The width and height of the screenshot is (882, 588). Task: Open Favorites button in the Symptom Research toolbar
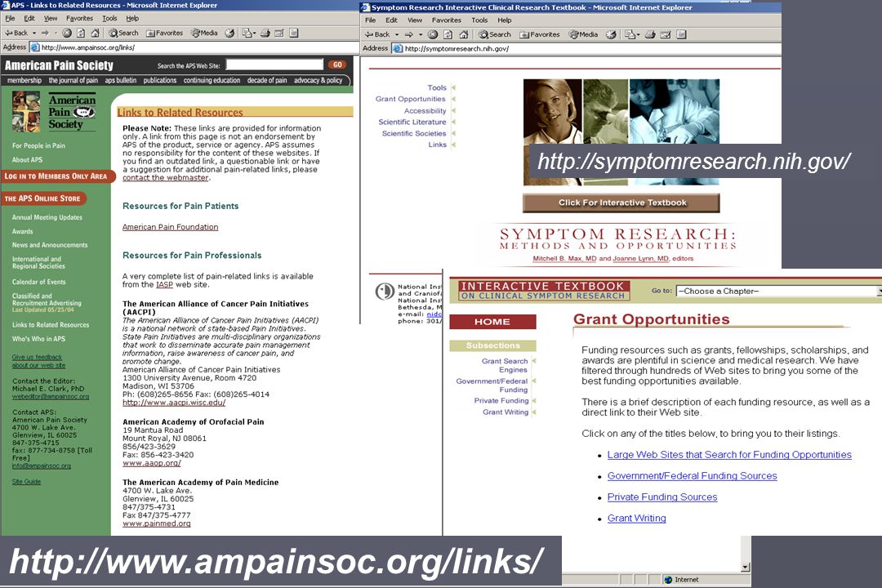click(540, 34)
